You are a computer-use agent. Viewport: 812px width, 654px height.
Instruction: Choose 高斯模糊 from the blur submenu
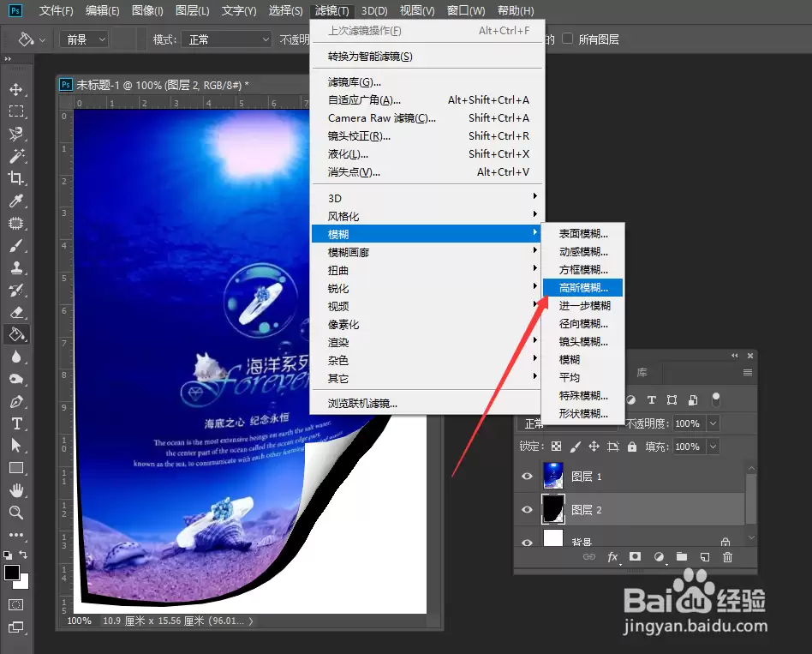pyautogui.click(x=582, y=288)
